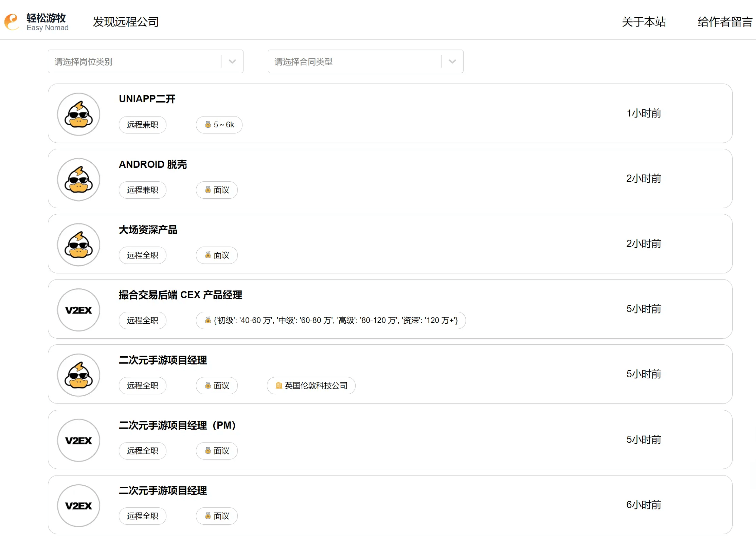
Task: Click the V2EX avatar of 二次元手游项目经理（PM）
Action: coord(78,440)
